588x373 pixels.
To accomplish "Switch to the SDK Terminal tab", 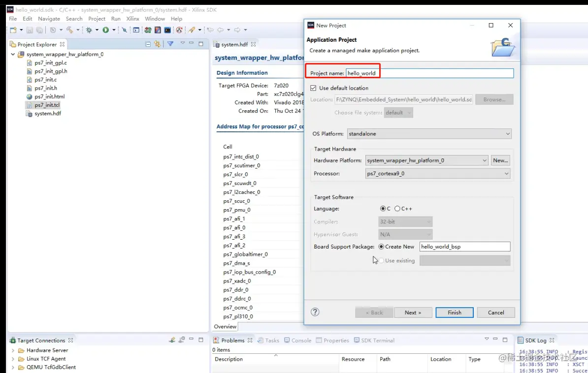I will 374,341.
